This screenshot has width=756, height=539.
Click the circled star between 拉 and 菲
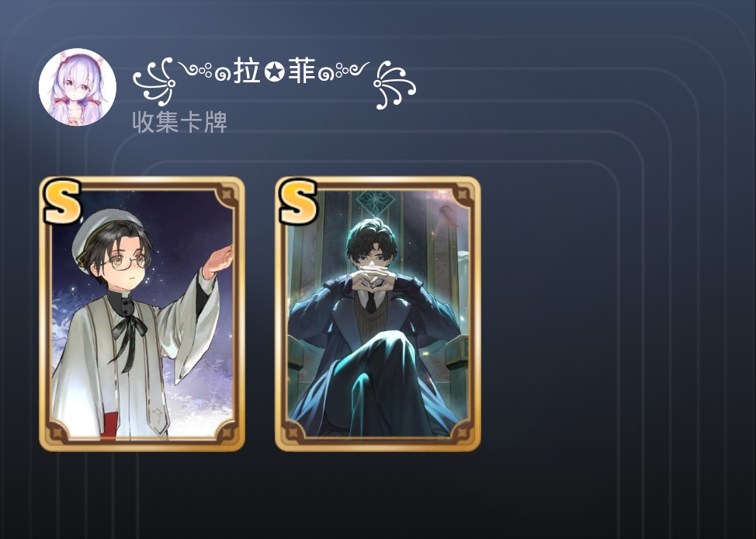point(274,72)
